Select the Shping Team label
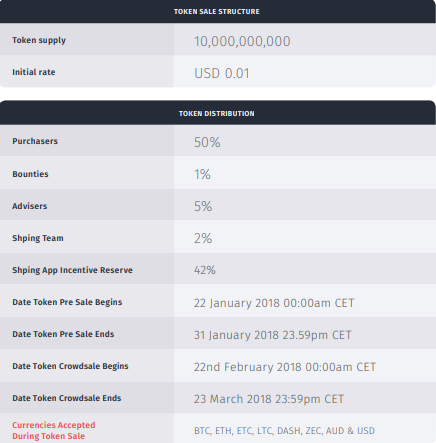The width and height of the screenshot is (436, 443). pos(38,238)
